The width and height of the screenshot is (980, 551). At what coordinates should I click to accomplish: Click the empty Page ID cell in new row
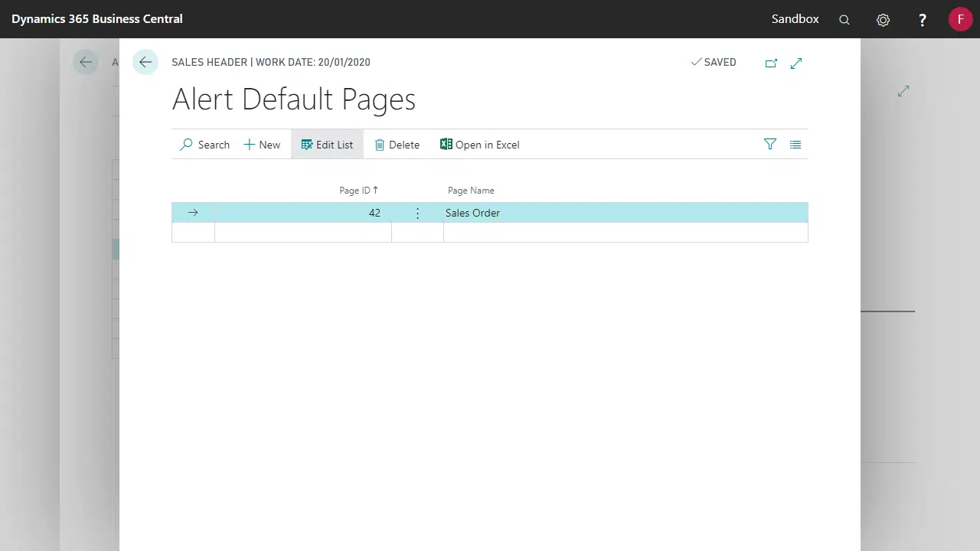click(302, 233)
